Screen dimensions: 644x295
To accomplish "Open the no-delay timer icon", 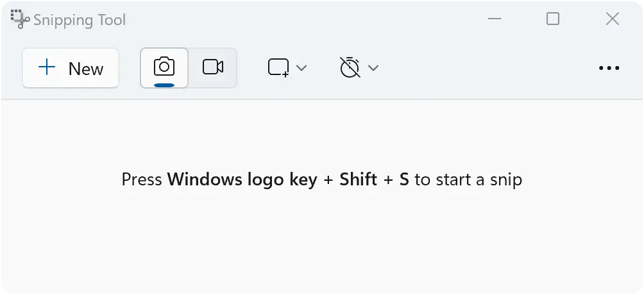I will [x=350, y=67].
